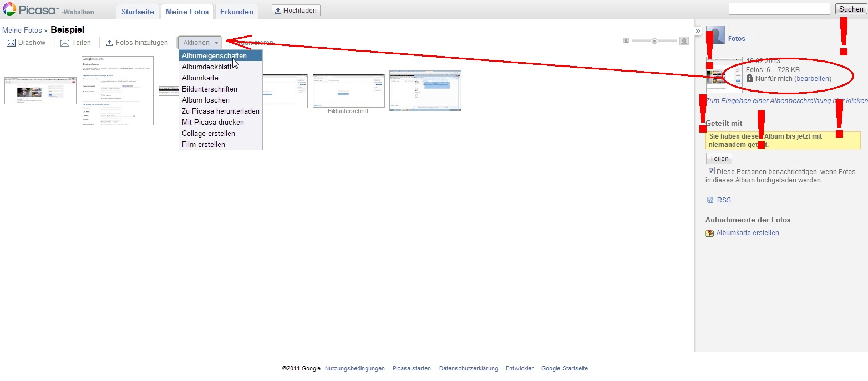Choose Album löschen in the menu
The height and width of the screenshot is (381, 868).
point(205,100)
